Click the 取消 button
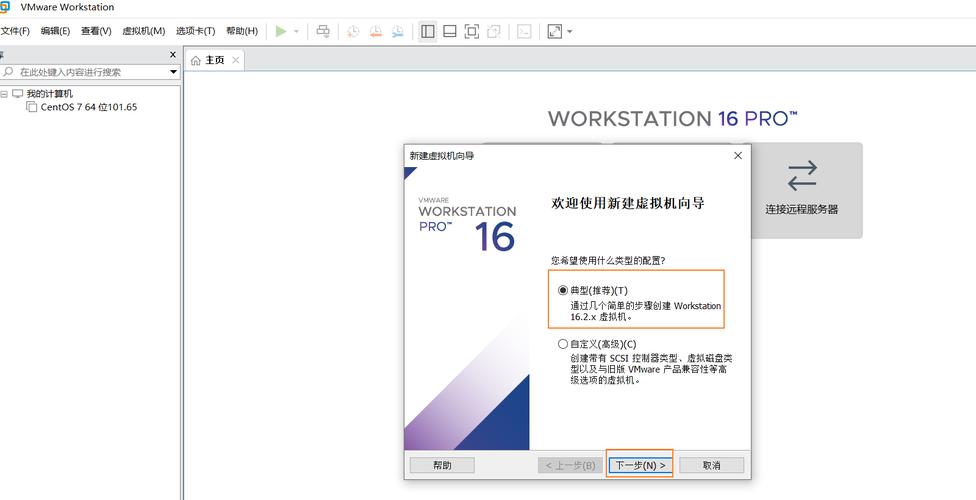This screenshot has height=500, width=976. point(711,465)
